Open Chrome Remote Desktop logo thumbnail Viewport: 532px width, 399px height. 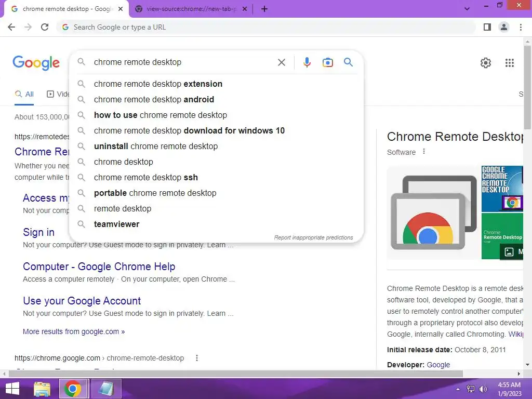tap(433, 212)
